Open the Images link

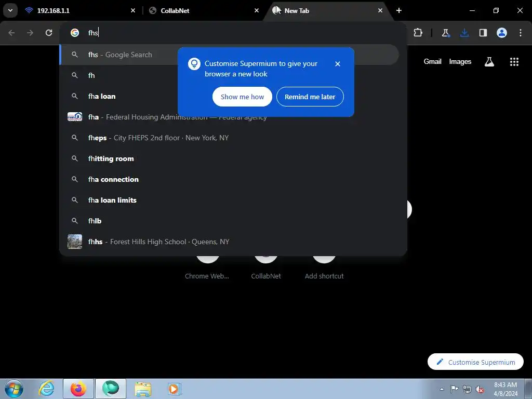pyautogui.click(x=460, y=61)
